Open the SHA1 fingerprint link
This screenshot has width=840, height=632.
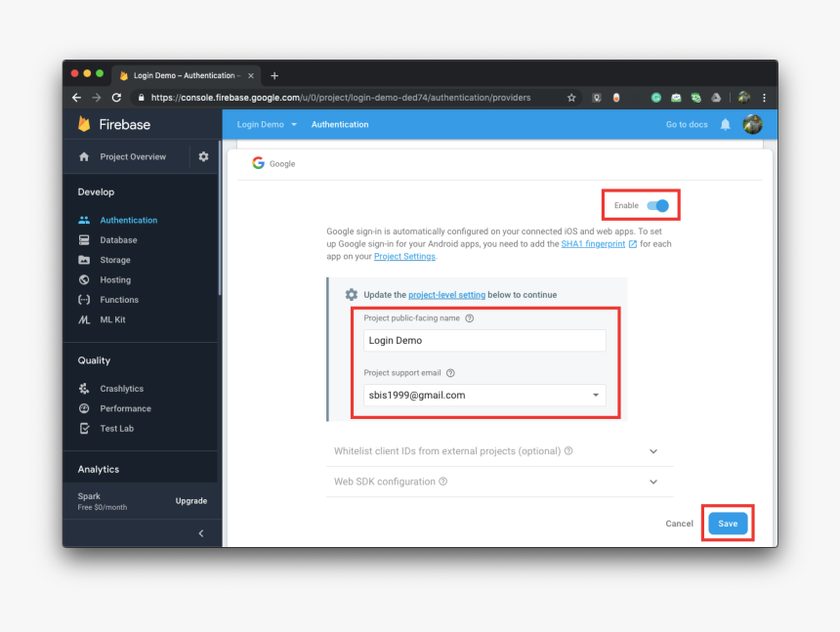pyautogui.click(x=593, y=243)
